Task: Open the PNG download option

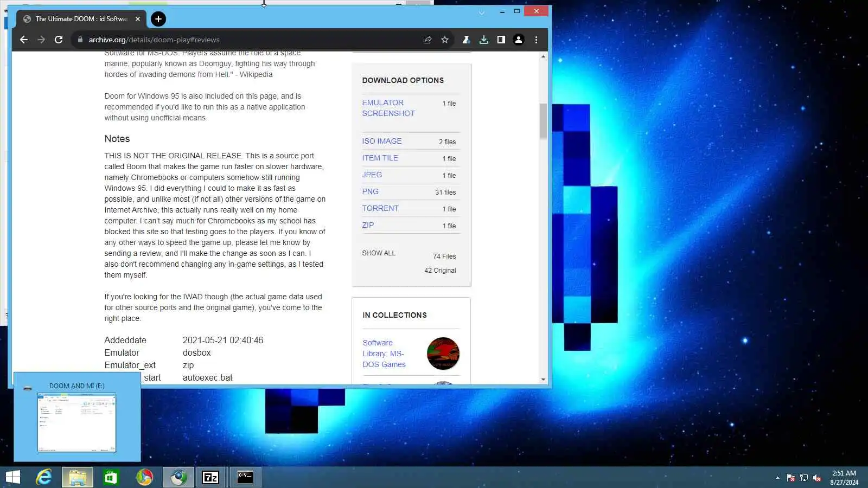Action: 371,191
